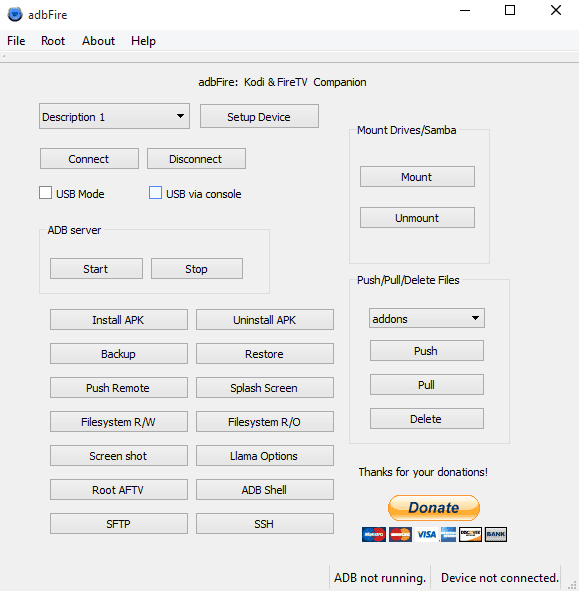Toggle USB via console checkbox
This screenshot has width=579, height=591.
pyautogui.click(x=155, y=193)
